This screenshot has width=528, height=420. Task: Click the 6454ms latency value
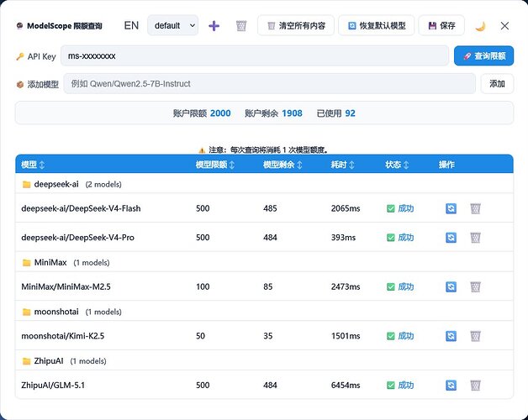(x=346, y=385)
